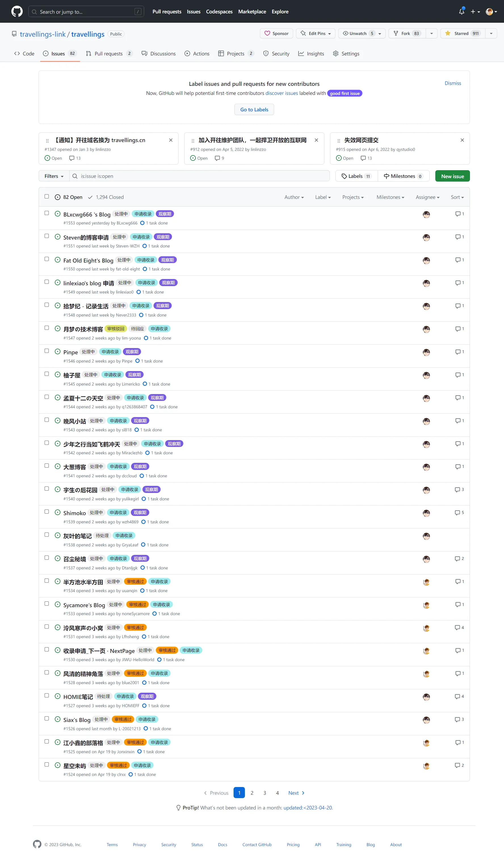Click the issue search filter field
The image size is (504, 866).
pos(203,176)
